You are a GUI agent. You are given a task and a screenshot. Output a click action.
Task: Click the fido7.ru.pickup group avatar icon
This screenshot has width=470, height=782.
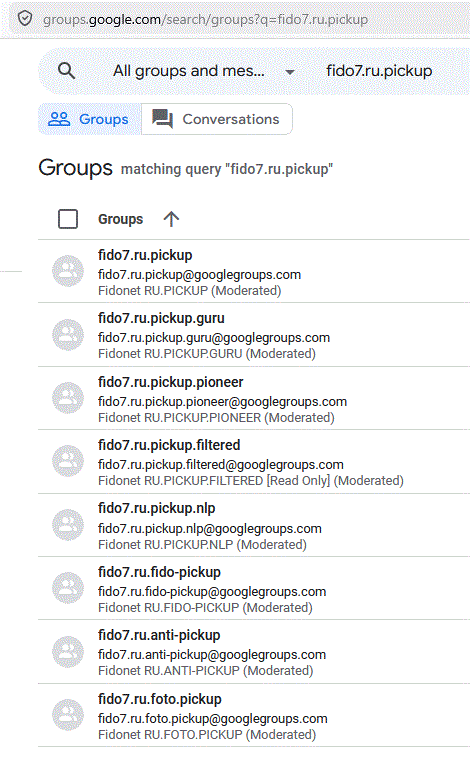[x=68, y=271]
